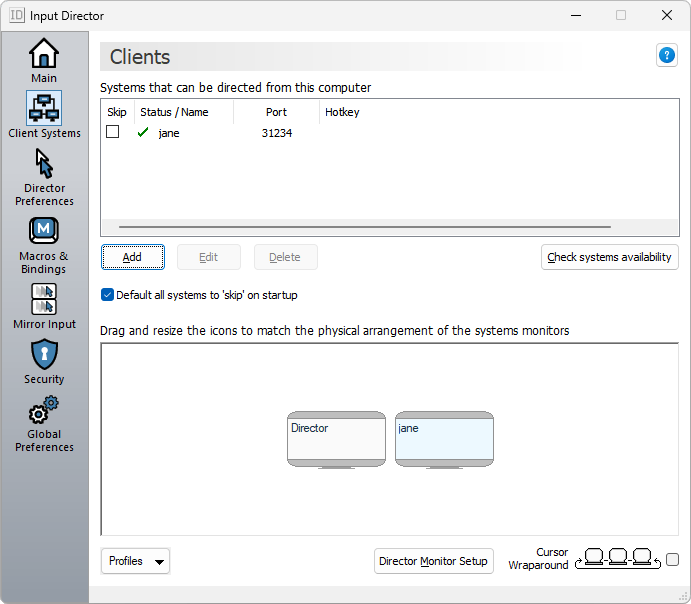Enable the Cursor Wraparound checkbox
Image resolution: width=691 pixels, height=604 pixels.
(672, 560)
